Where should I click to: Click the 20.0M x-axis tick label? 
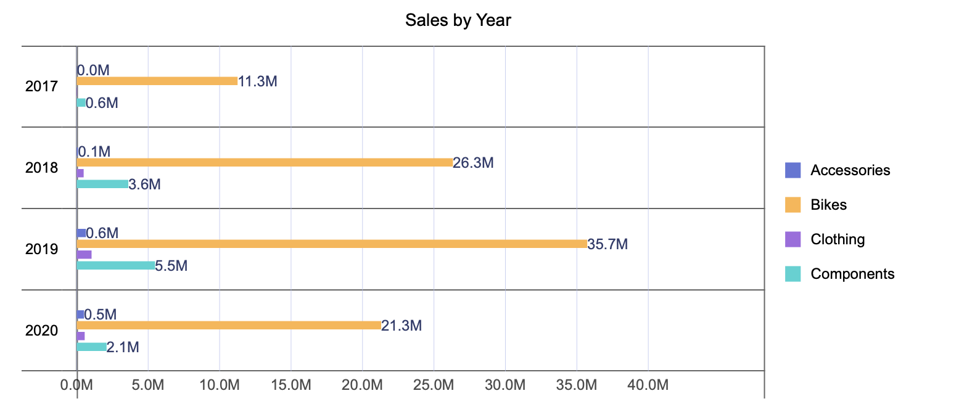[362, 386]
